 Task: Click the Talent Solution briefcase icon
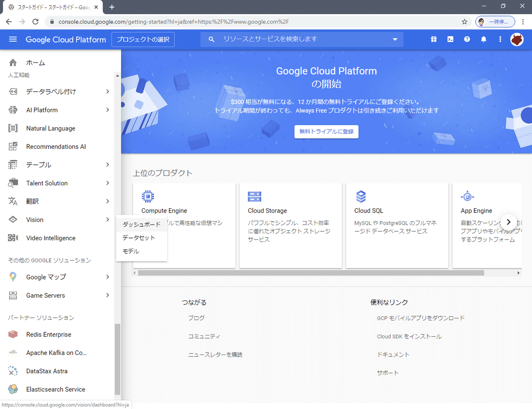pos(13,183)
